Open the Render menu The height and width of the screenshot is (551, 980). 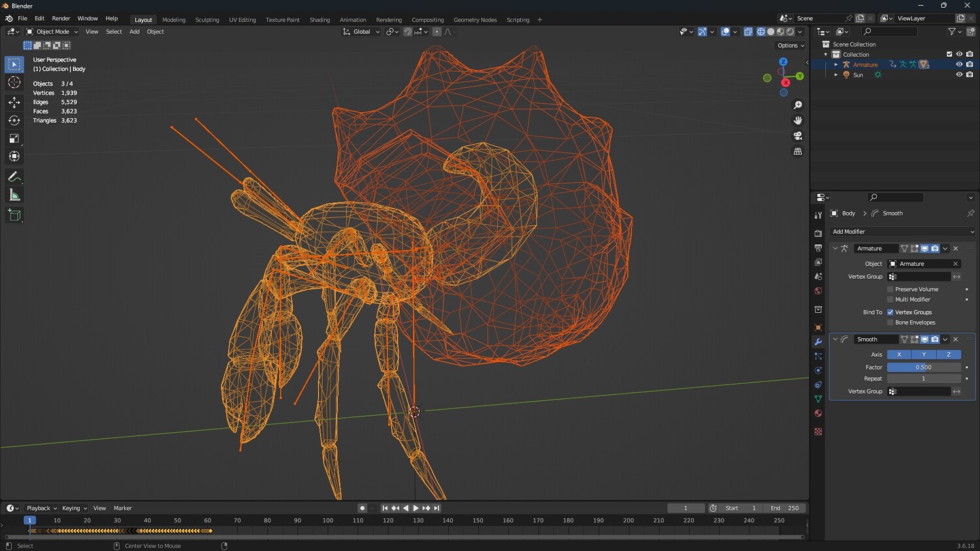tap(61, 18)
